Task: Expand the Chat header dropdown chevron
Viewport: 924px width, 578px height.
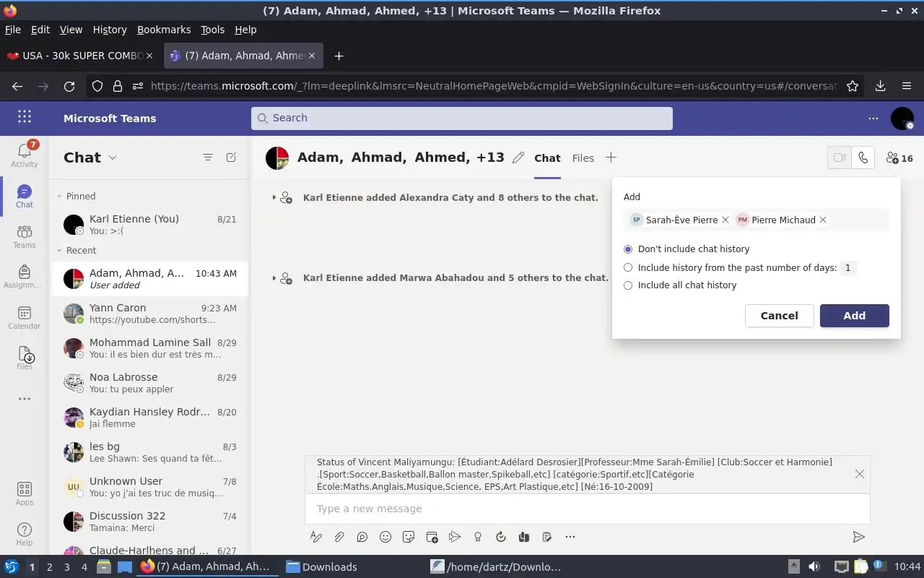Action: [113, 158]
